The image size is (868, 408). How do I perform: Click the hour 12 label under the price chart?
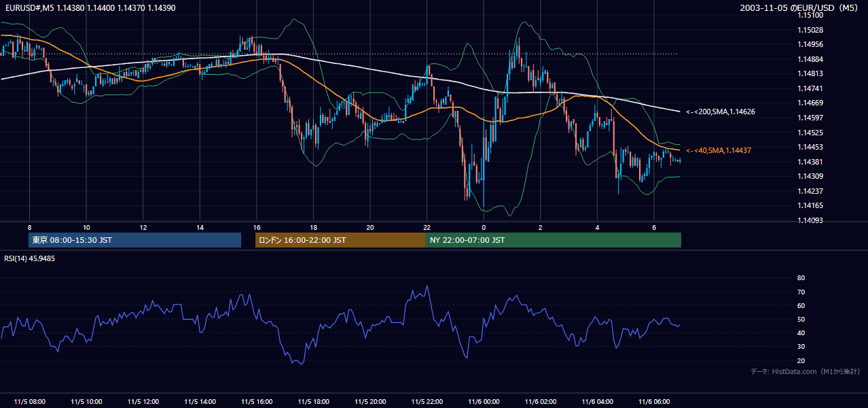143,227
